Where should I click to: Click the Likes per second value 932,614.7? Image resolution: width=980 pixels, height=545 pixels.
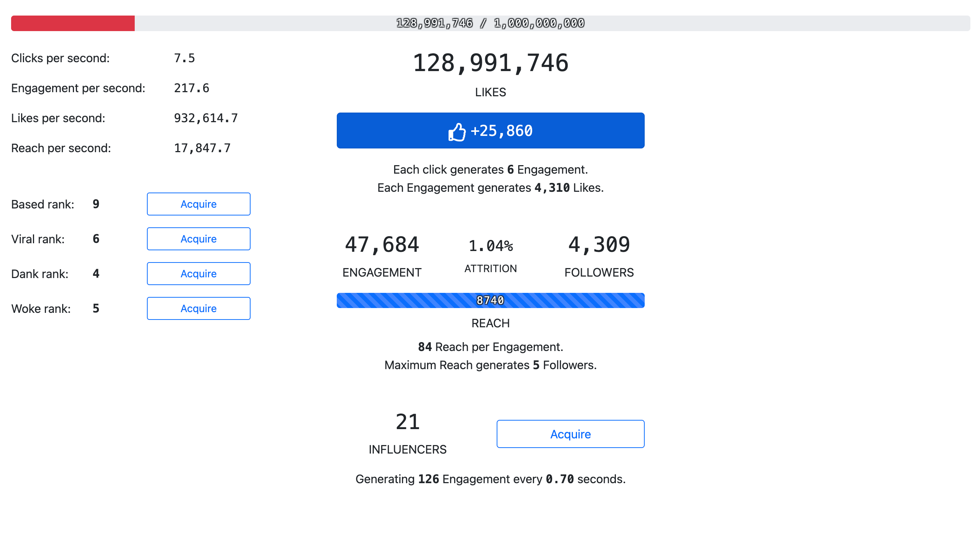pos(206,118)
